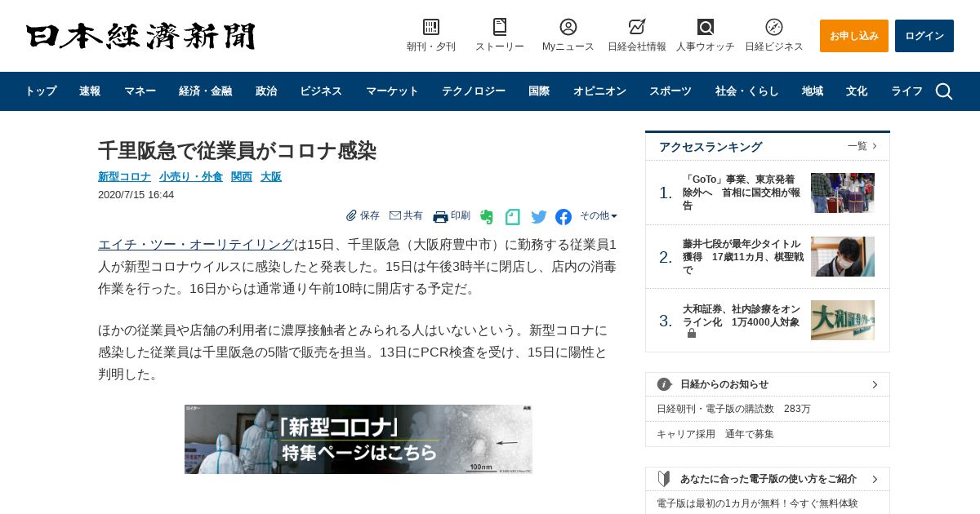Open ranking story 「GoTo」事業、東京発着除外へ
Screen dimensions: 980x514
point(742,193)
